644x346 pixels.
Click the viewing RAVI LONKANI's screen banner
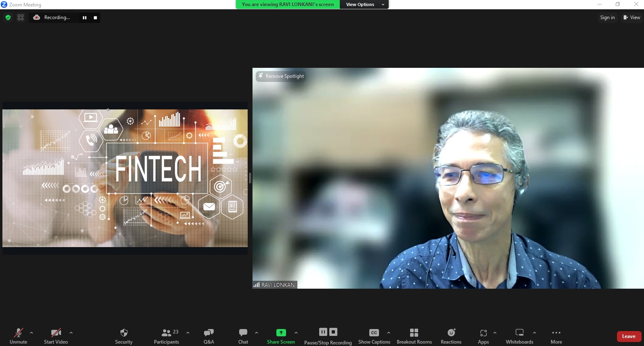point(288,4)
